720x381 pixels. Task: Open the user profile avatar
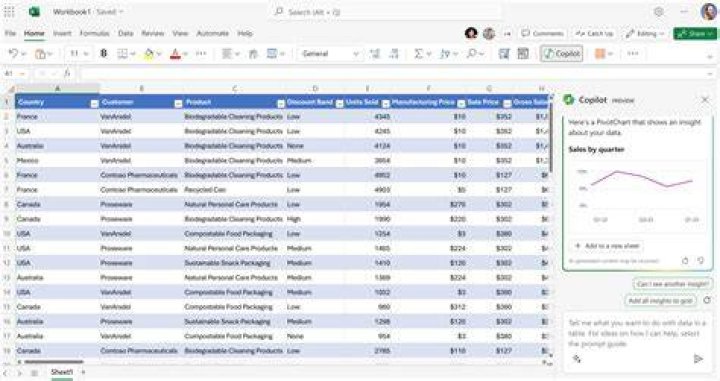[x=709, y=11]
